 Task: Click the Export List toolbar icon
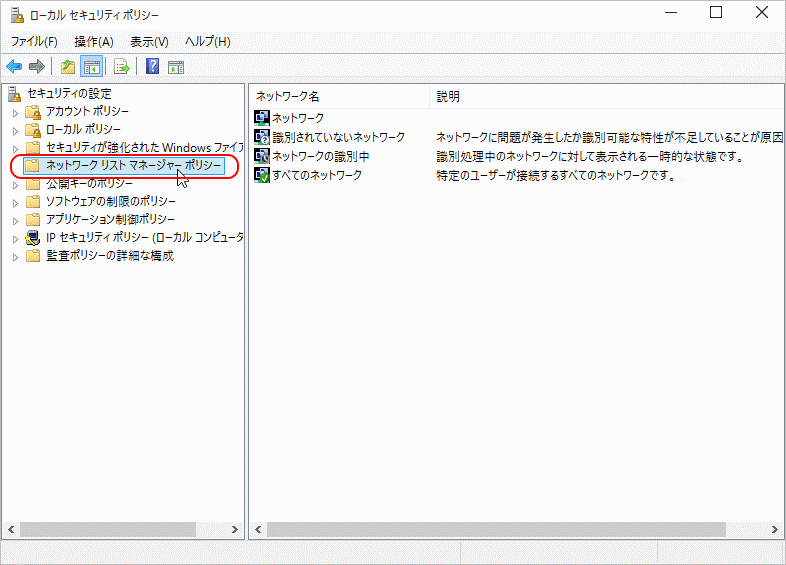(x=121, y=66)
